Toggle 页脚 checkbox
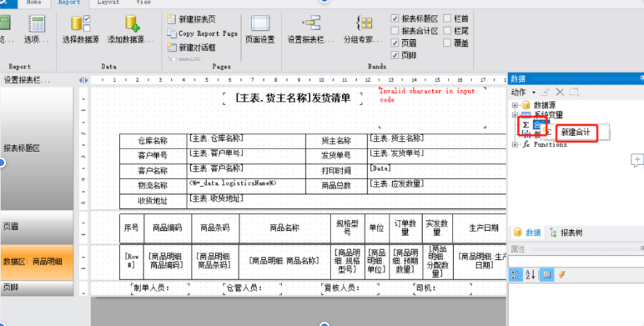 (x=395, y=55)
